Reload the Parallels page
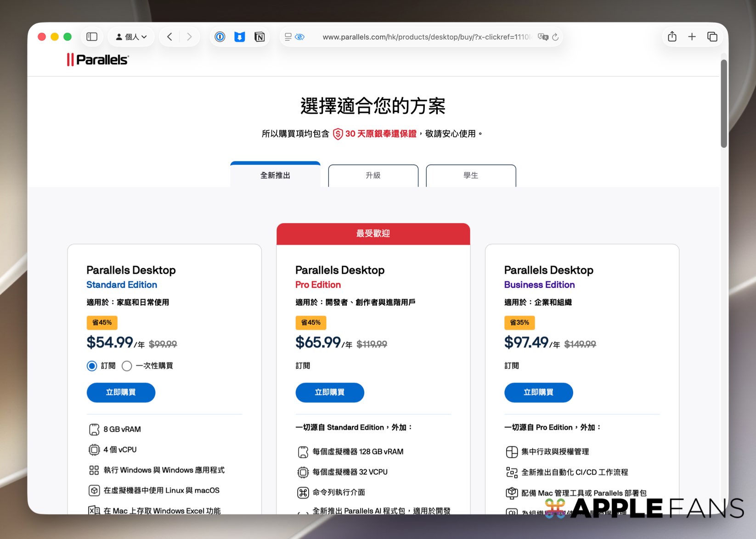Viewport: 756px width, 539px height. [555, 37]
